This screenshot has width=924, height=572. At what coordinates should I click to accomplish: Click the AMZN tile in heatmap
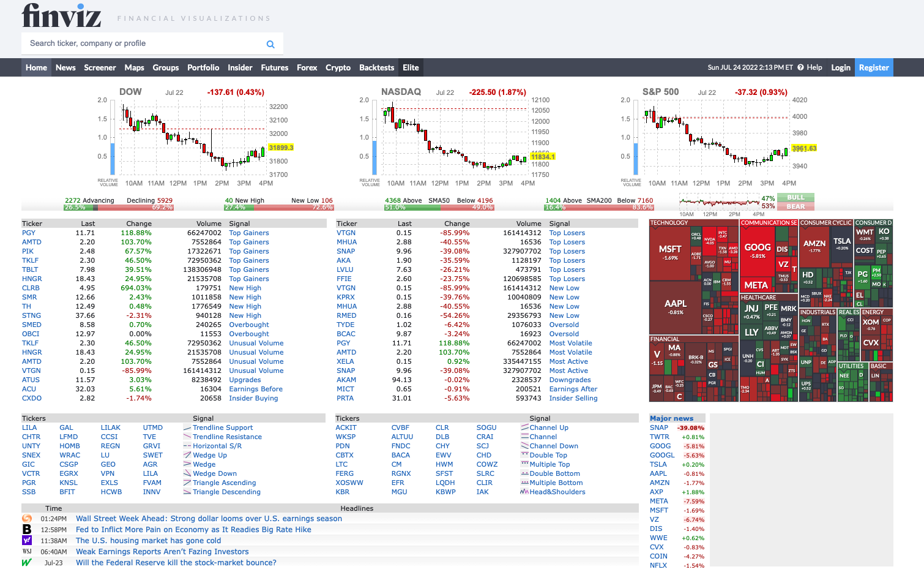pyautogui.click(x=814, y=246)
